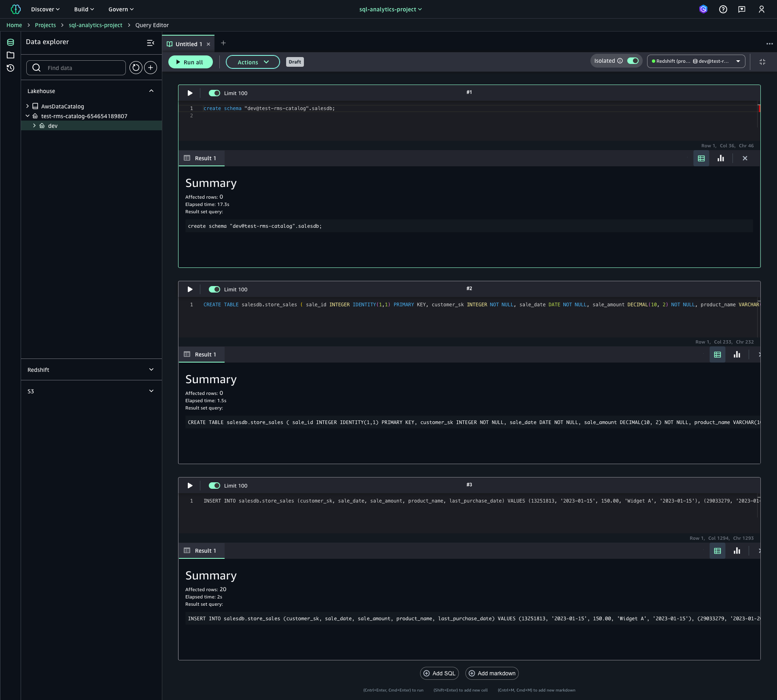This screenshot has height=700, width=777.
Task: Collapse the Data explorer panel
Action: click(x=151, y=42)
